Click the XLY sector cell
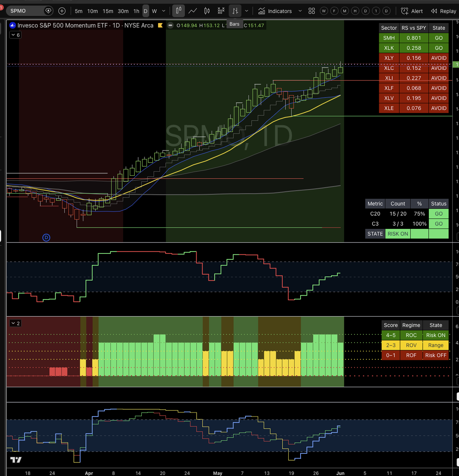Image resolution: width=459 pixels, height=476 pixels. point(389,58)
